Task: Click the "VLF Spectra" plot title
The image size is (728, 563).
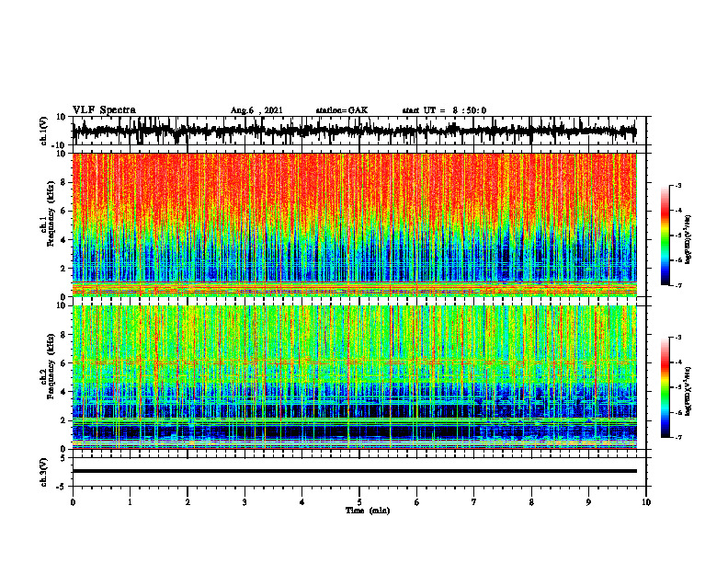Action: (x=104, y=110)
